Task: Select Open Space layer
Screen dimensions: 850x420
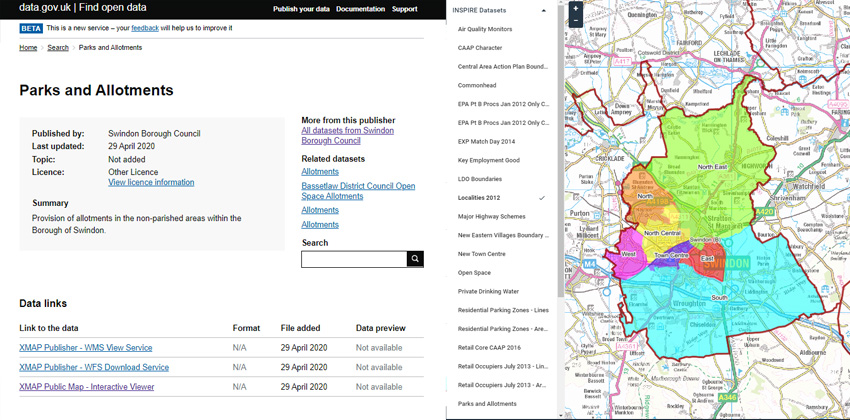Action: (474, 273)
